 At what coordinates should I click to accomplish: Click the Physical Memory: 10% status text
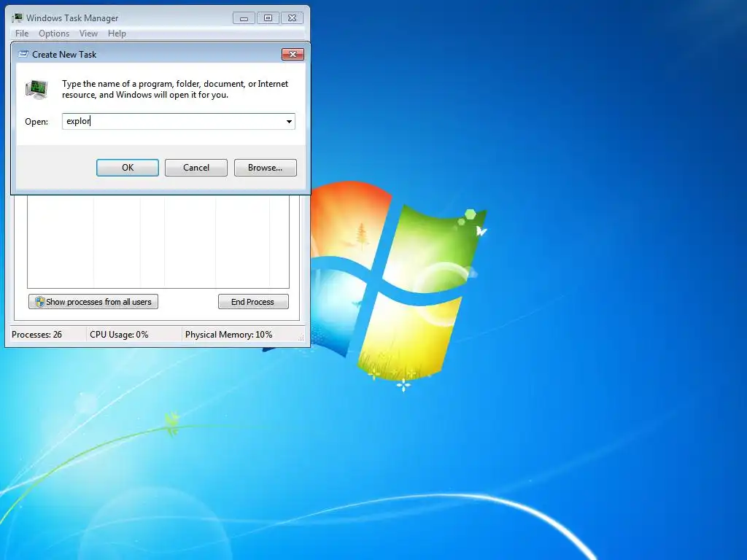228,335
